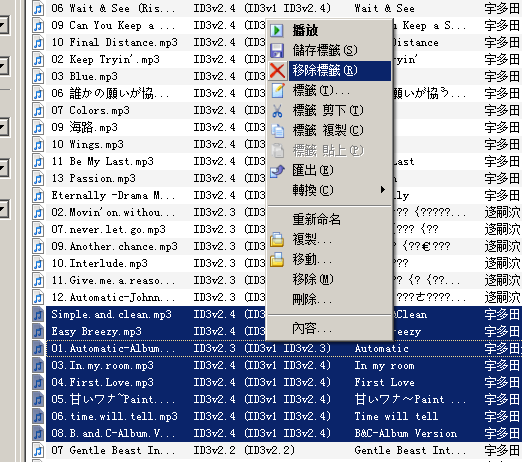Click music file icon for 10 Wings.mp3
This screenshot has width=522, height=462.
point(38,144)
